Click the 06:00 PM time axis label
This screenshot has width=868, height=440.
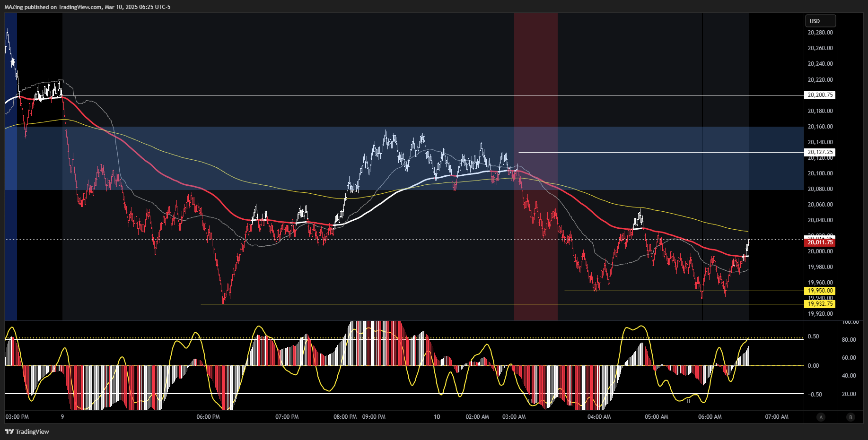click(x=208, y=417)
